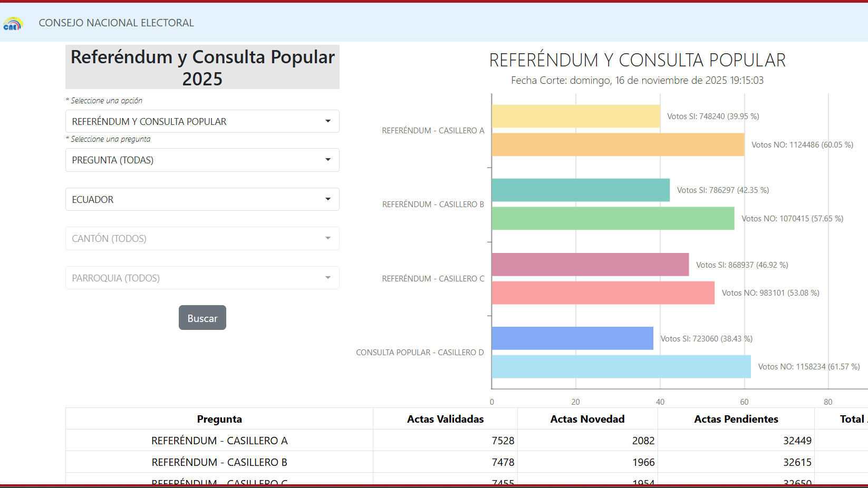The width and height of the screenshot is (868, 488).
Task: Click the CNE logo icon
Action: (13, 24)
